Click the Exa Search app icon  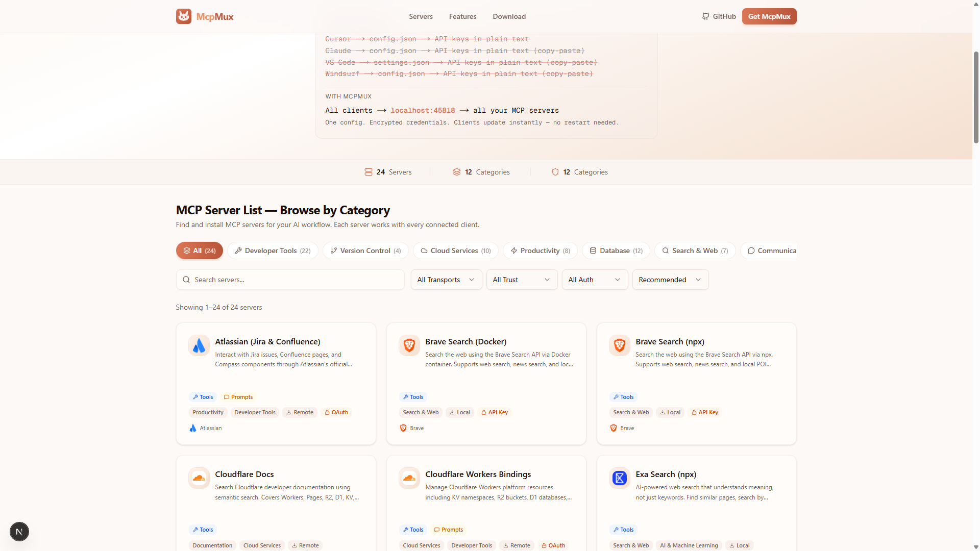click(619, 478)
